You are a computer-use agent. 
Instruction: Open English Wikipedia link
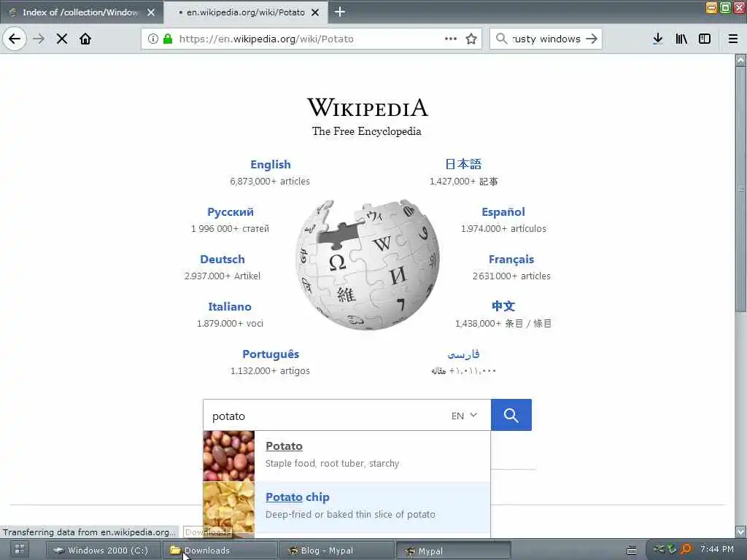[x=270, y=164]
